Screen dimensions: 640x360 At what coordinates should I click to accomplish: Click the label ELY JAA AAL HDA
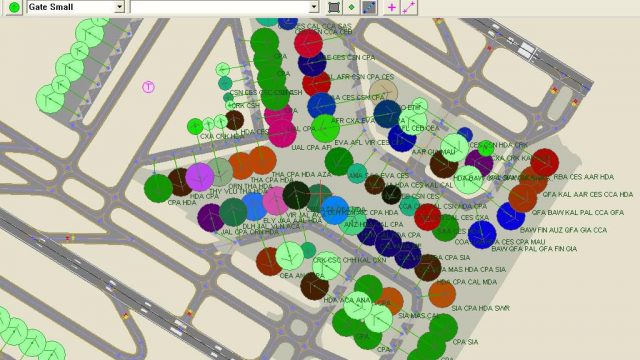click(293, 220)
